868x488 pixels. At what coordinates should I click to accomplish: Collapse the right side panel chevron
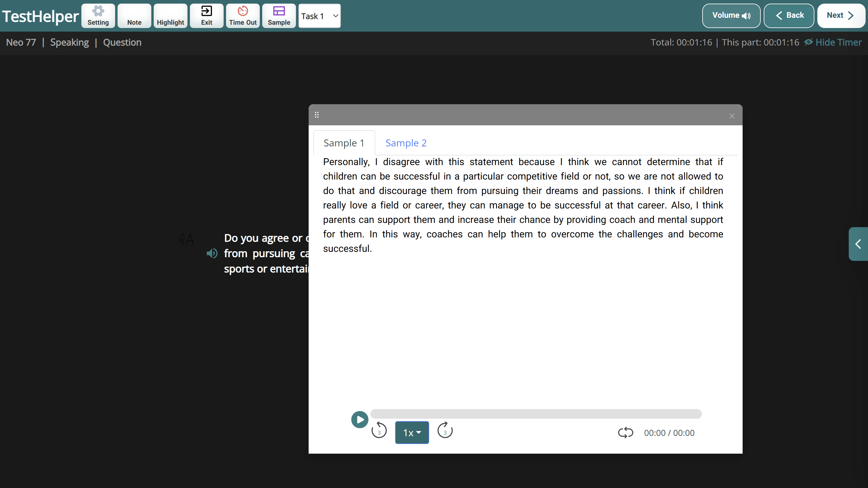[x=859, y=244]
